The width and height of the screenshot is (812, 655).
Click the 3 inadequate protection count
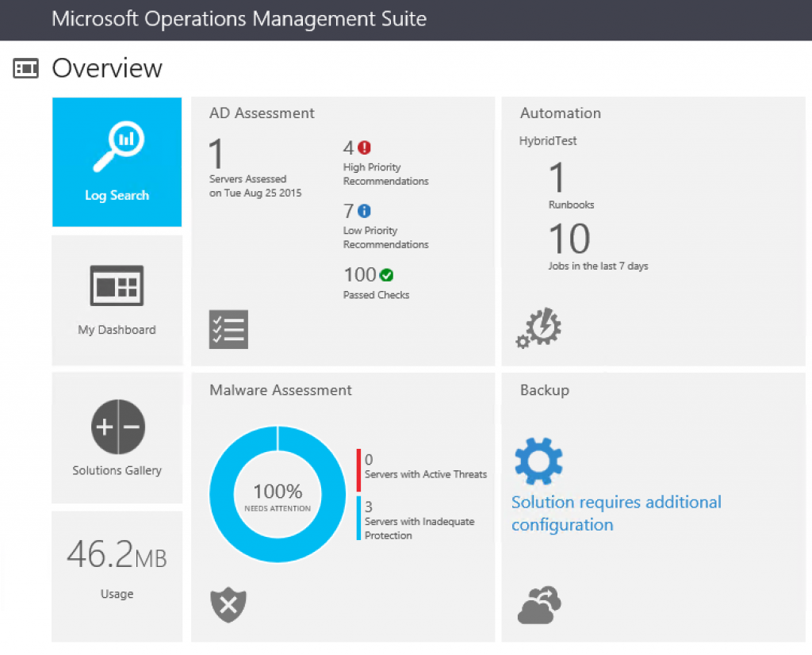[369, 507]
